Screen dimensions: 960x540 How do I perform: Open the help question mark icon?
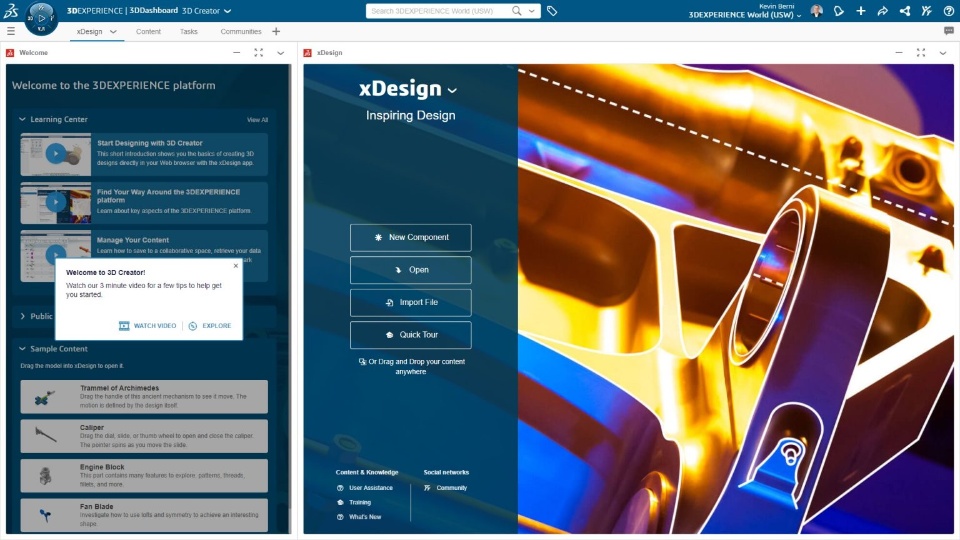(x=948, y=10)
